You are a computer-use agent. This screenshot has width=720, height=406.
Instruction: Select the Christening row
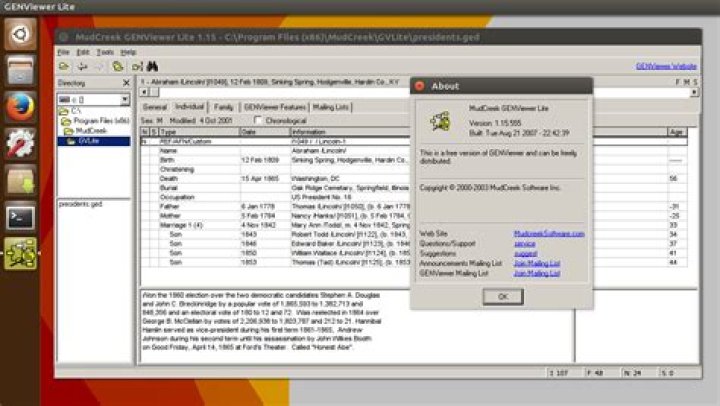pos(276,169)
